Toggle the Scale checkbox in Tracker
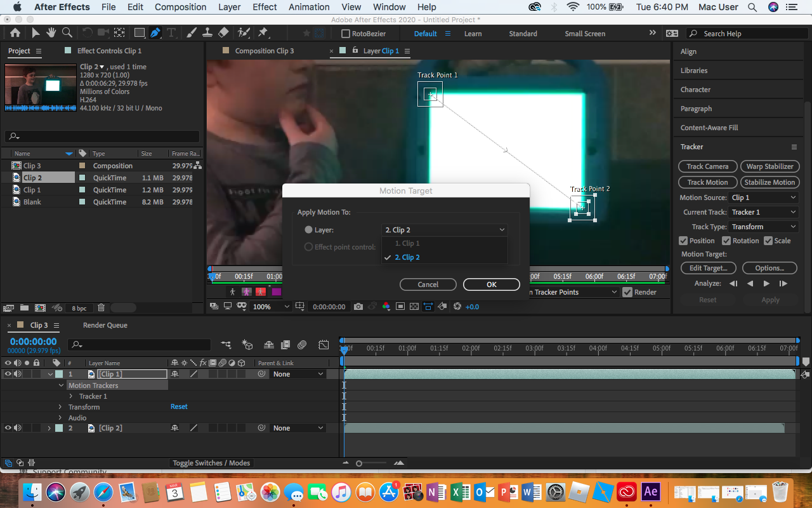 click(x=768, y=241)
